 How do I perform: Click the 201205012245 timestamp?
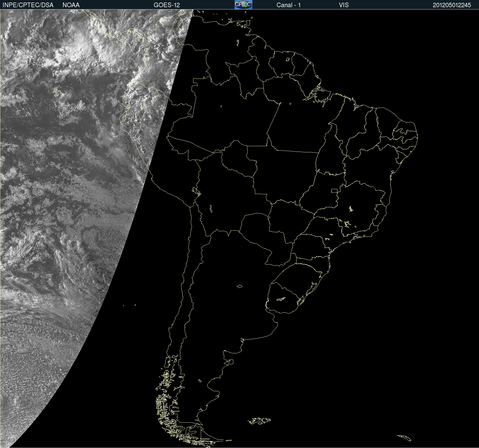(452, 5)
